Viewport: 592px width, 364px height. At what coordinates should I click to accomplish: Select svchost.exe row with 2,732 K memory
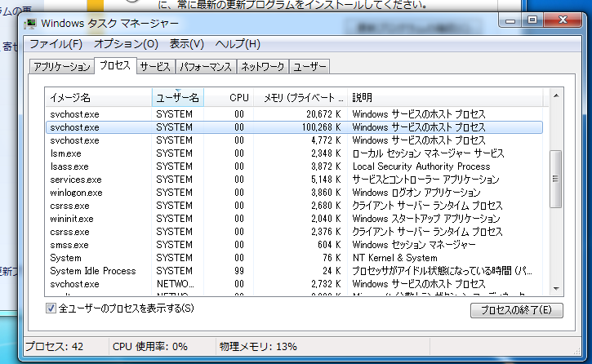(294, 284)
